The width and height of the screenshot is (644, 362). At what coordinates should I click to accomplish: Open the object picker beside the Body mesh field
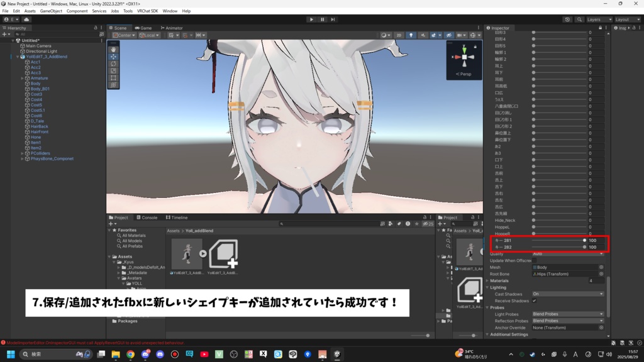(x=602, y=267)
